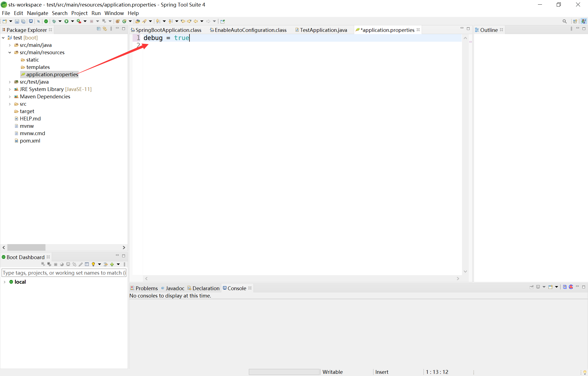Toggle Spring Boot perspective button at top right
588x376 pixels.
(x=583, y=21)
